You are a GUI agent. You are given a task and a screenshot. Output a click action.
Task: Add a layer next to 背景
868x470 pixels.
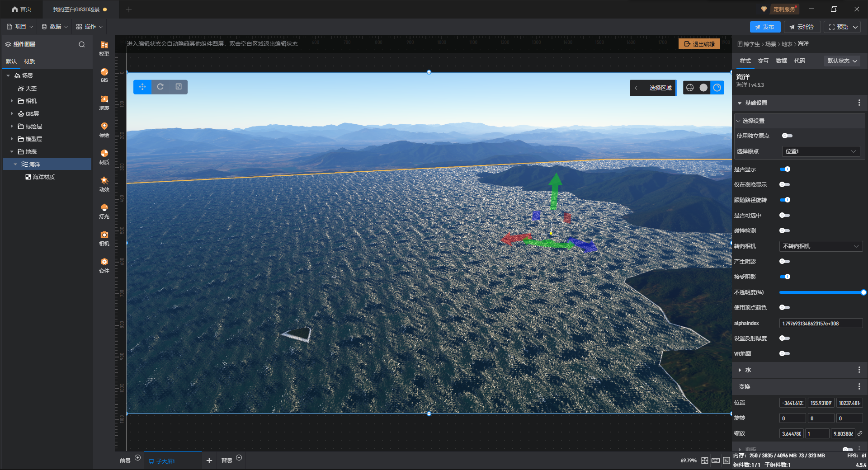tap(239, 458)
